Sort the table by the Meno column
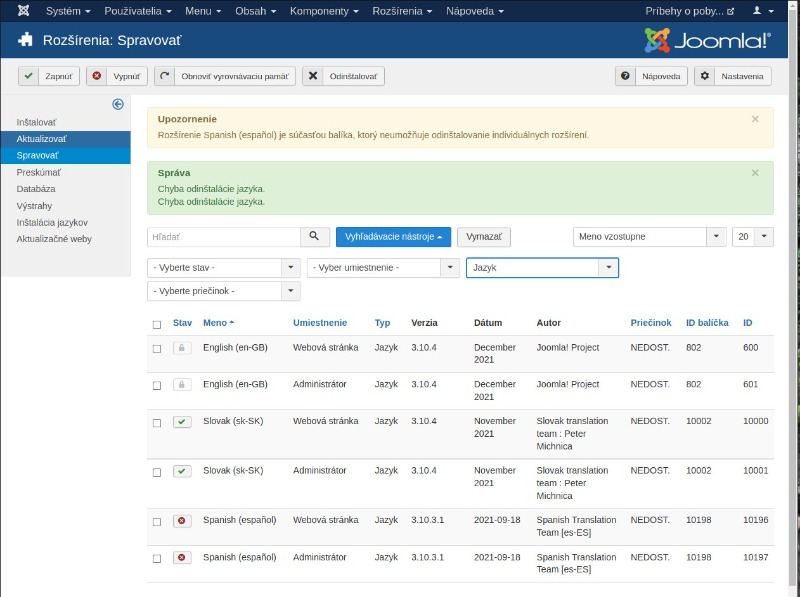This screenshot has width=800, height=597. (218, 322)
